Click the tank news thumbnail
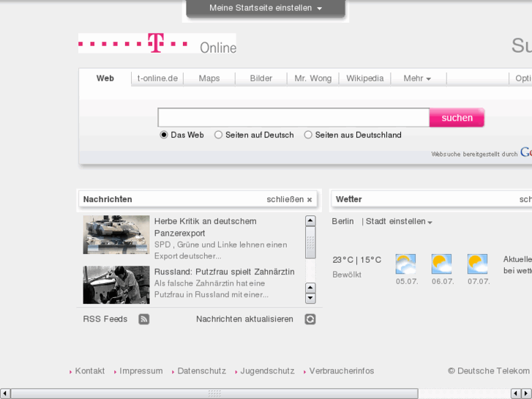The width and height of the screenshot is (532, 399). [116, 235]
